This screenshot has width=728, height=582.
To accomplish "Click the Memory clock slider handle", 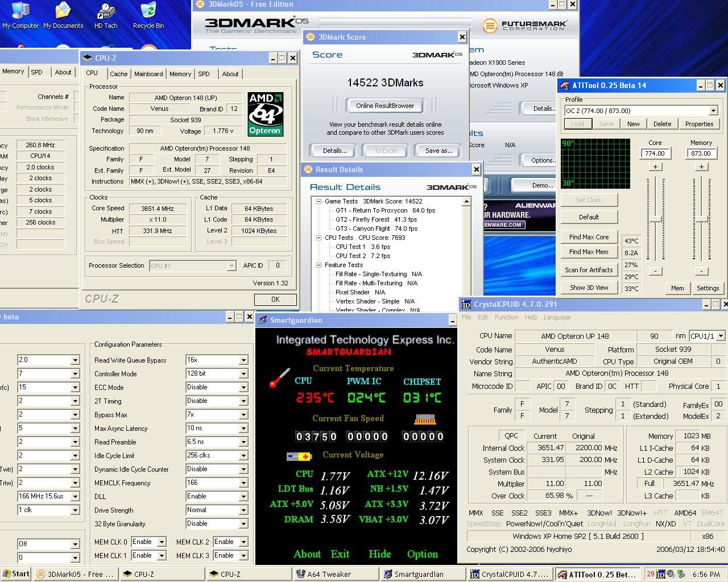I will pyautogui.click(x=702, y=219).
